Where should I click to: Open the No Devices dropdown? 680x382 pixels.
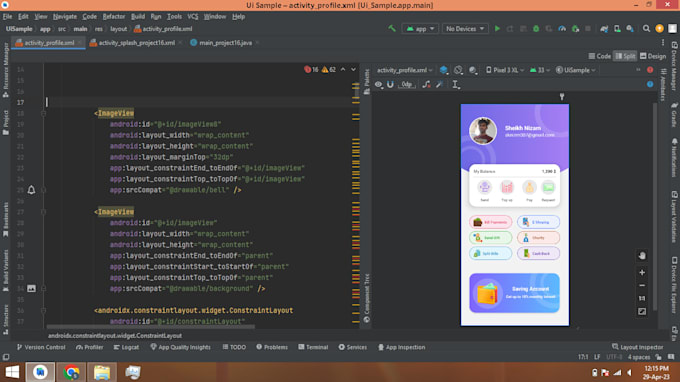pyautogui.click(x=465, y=29)
